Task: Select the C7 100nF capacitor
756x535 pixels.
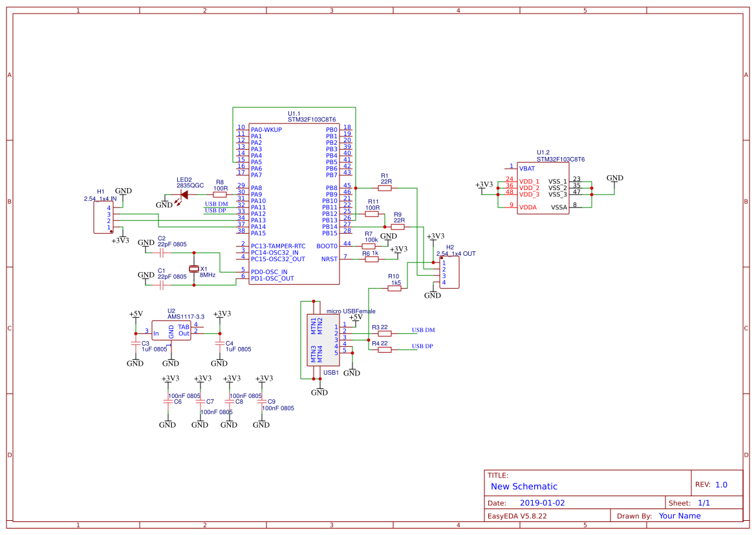Action: (200, 401)
